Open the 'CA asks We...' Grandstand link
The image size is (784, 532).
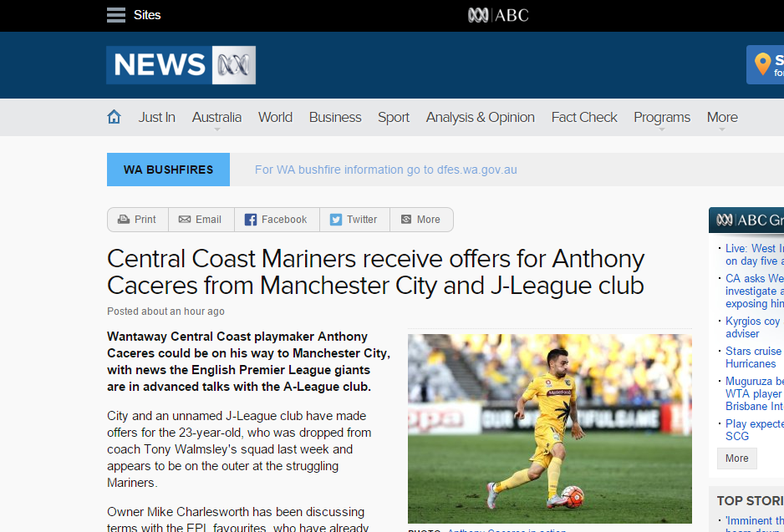tap(755, 291)
